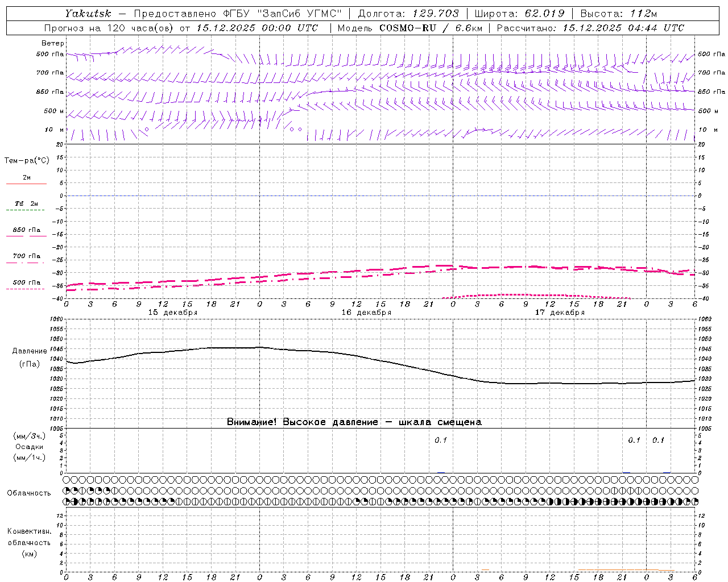Click the '16 декабря' date label
728x582 pixels.
[366, 313]
